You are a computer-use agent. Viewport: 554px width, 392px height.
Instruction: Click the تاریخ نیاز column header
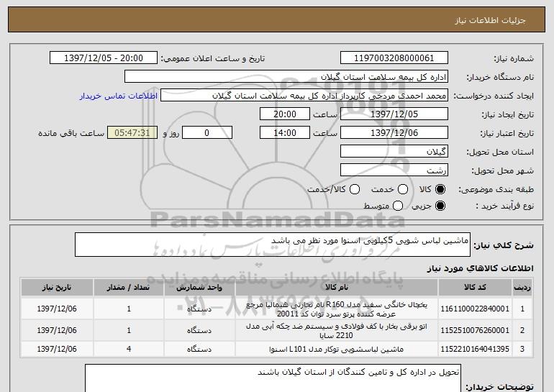click(x=57, y=288)
